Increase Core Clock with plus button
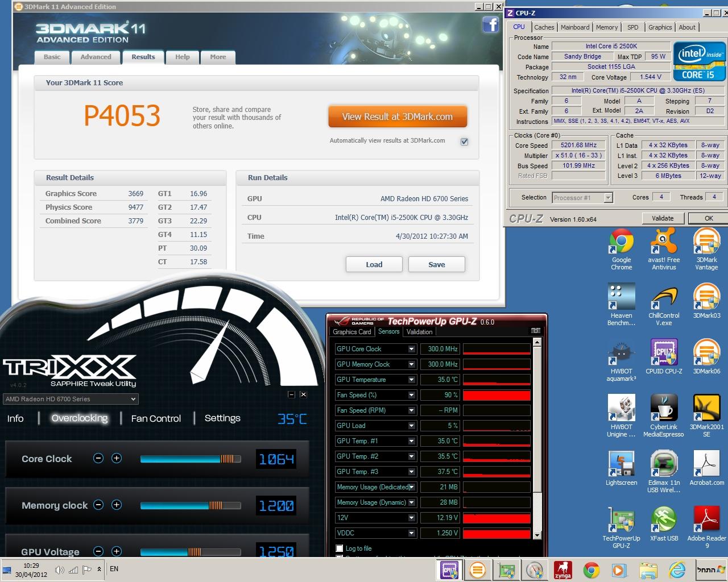 [117, 458]
